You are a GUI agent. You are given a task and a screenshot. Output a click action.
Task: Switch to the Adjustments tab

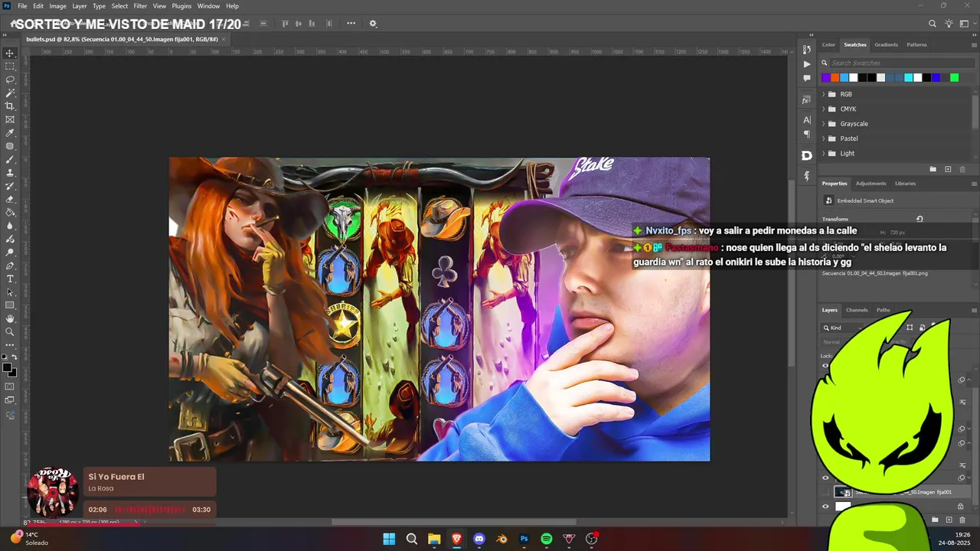pyautogui.click(x=871, y=184)
